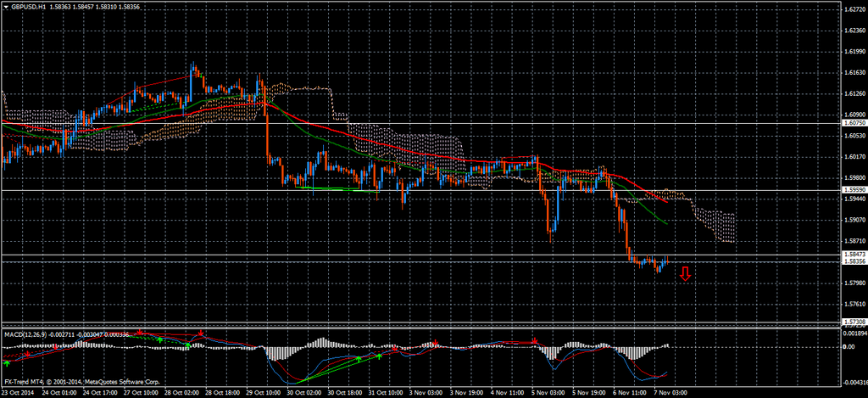The width and height of the screenshot is (868, 398).
Task: Click the 30 Oct 02:00 time axis label
Action: point(305,392)
